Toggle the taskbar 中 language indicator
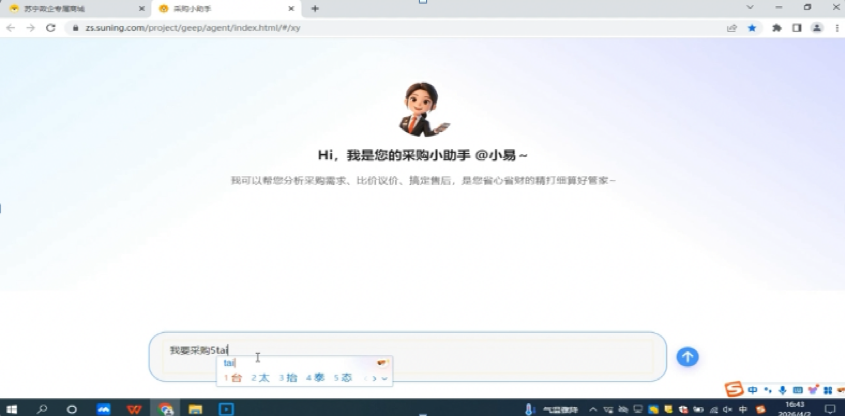 (743, 410)
